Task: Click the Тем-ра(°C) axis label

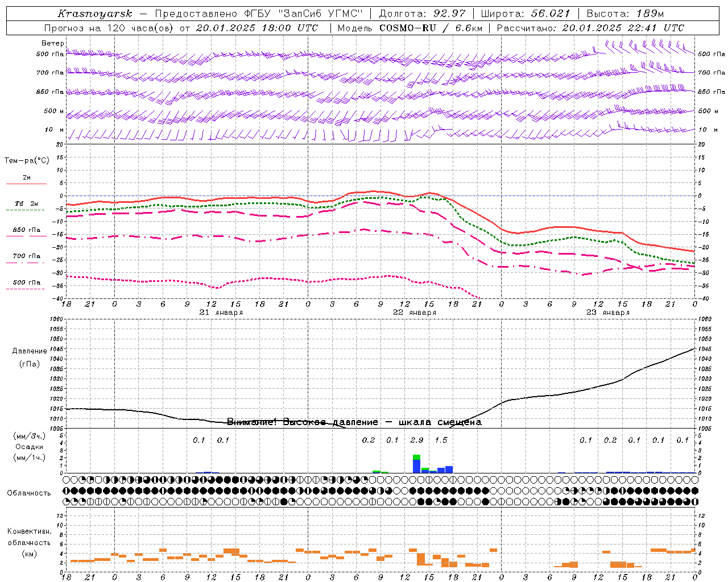Action: coord(27,161)
